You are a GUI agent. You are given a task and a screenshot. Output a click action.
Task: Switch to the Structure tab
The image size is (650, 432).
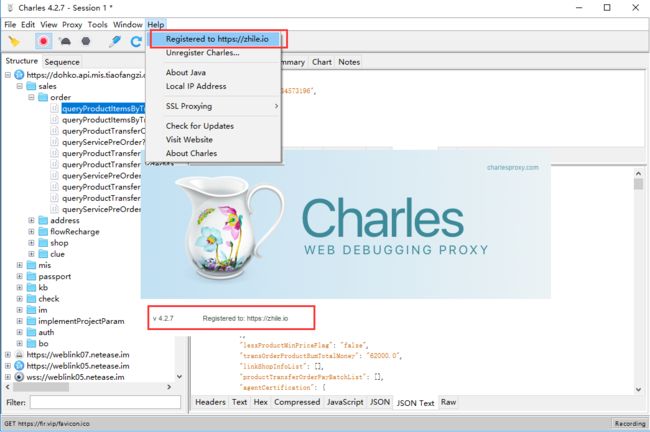[x=22, y=61]
